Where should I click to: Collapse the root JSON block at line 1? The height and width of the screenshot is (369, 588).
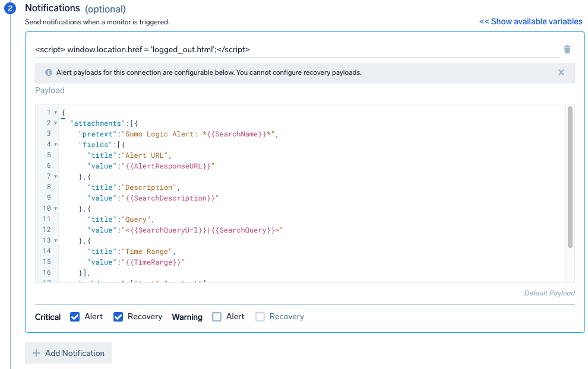pyautogui.click(x=55, y=113)
